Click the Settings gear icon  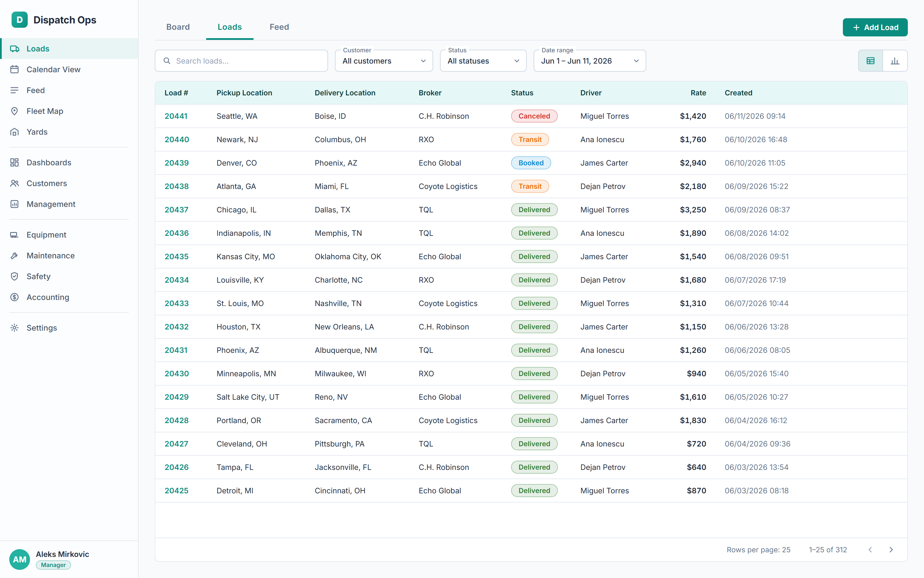(x=14, y=328)
